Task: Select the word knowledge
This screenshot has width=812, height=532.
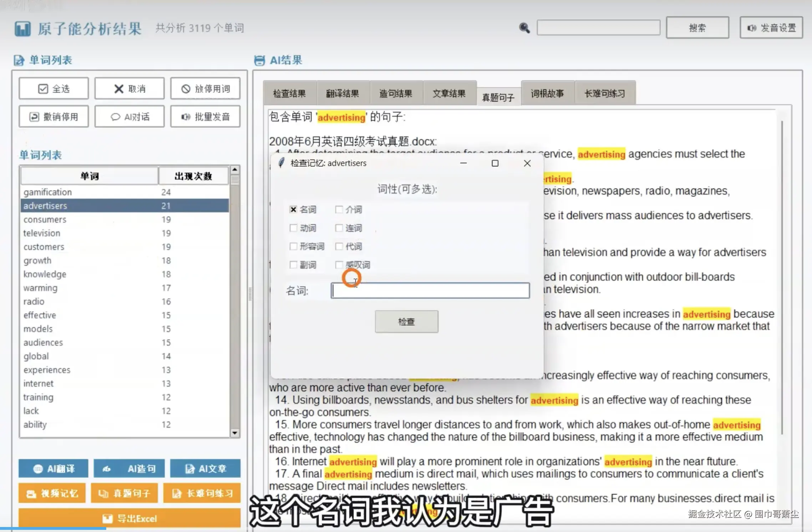Action: [125, 274]
